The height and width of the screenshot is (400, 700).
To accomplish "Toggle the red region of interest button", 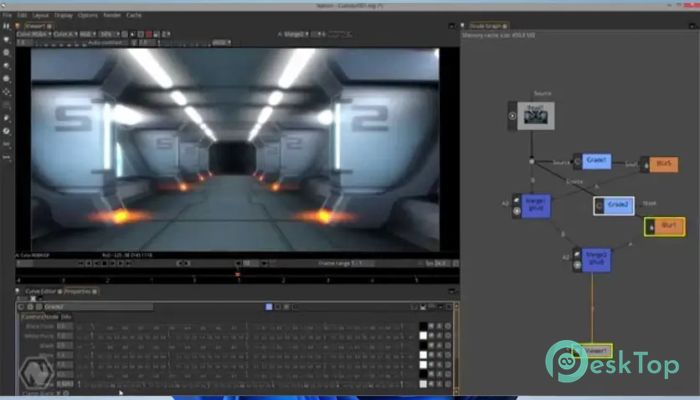I will [x=149, y=34].
